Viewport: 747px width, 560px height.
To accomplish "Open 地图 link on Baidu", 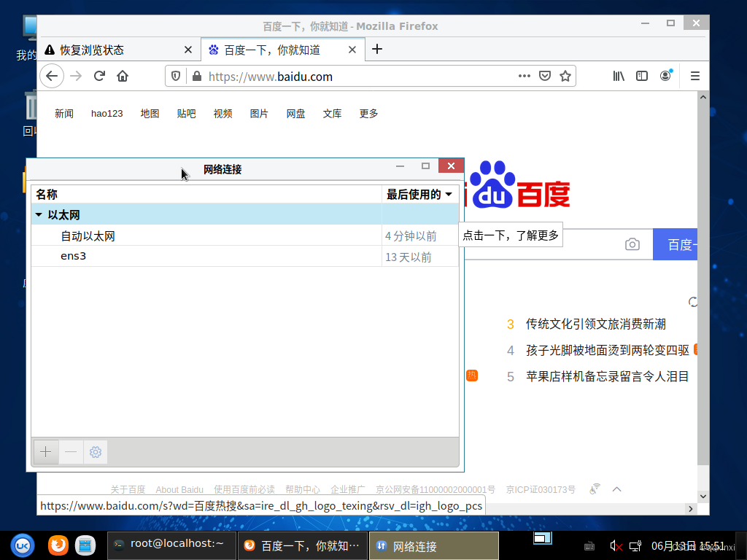I will 150,113.
